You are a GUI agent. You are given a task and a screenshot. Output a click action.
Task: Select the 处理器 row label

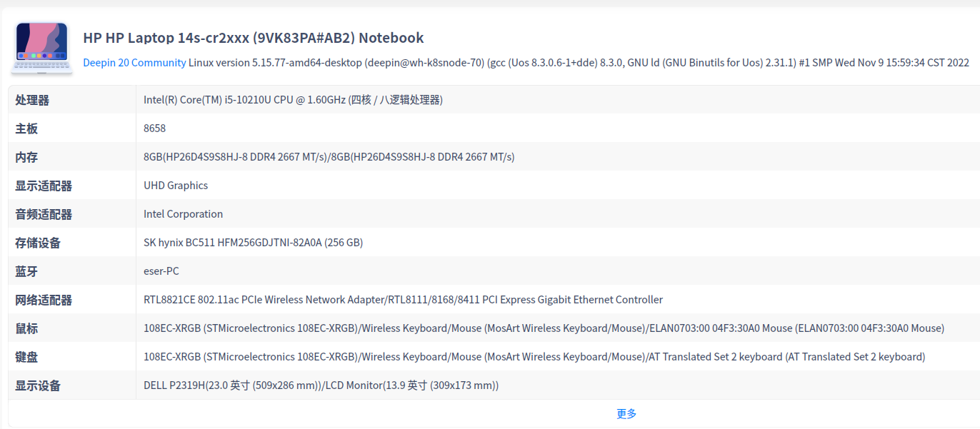(x=33, y=100)
